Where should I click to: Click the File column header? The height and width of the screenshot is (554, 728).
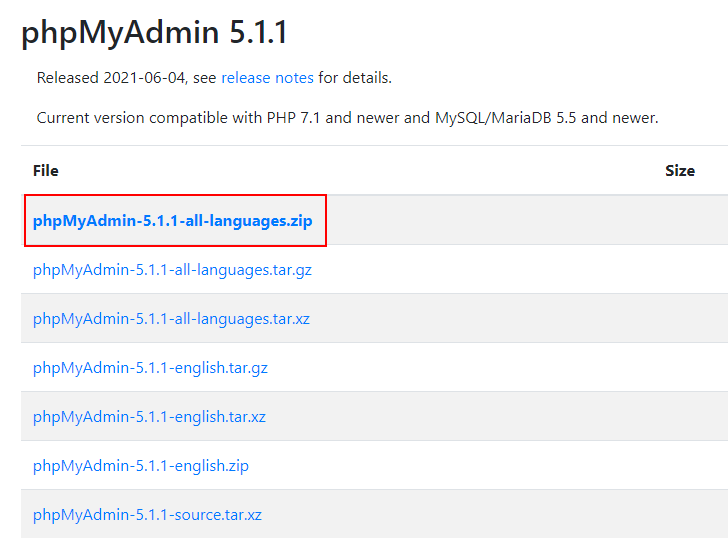coord(46,170)
